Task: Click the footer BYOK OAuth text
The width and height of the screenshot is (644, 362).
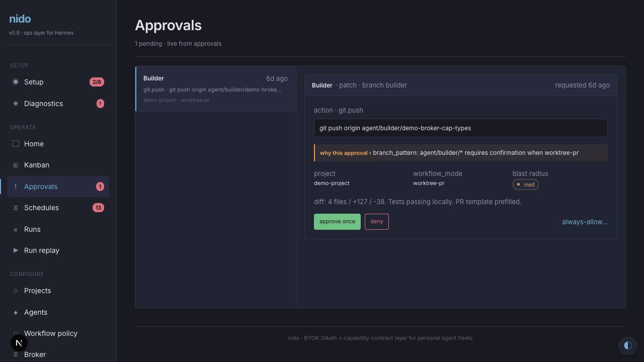Action: [380, 338]
